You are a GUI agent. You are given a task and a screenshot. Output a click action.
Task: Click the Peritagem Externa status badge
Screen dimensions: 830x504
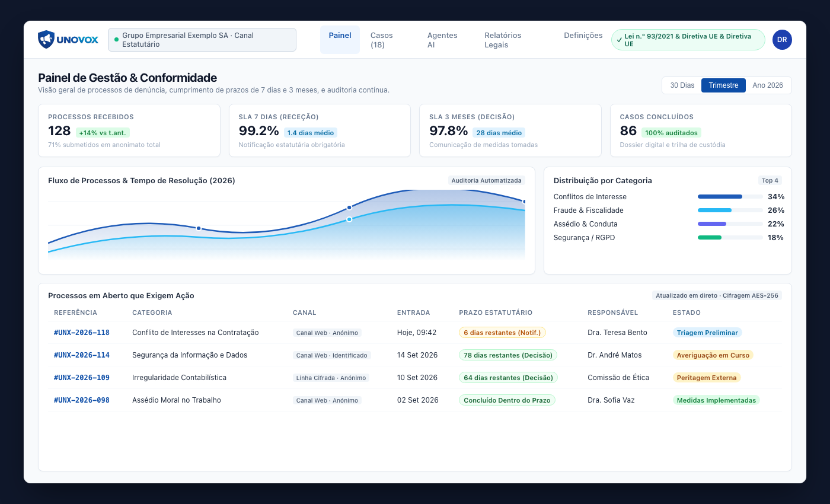tap(707, 378)
